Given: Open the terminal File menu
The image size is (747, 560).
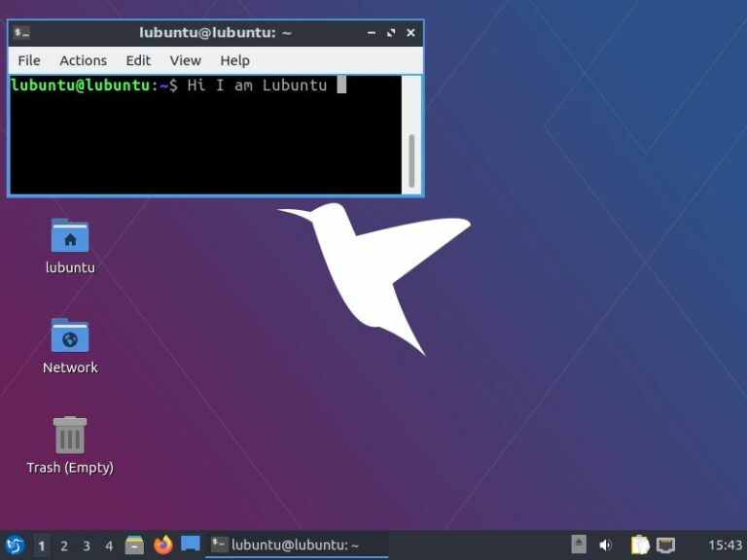Looking at the screenshot, I should pos(29,60).
